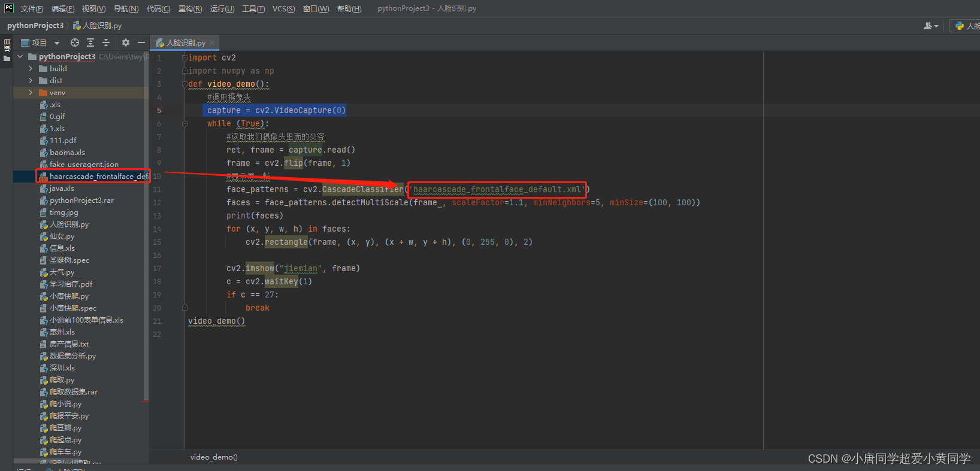Open the 视图(V) menu
Screen dimensions: 980x471
(x=94, y=8)
